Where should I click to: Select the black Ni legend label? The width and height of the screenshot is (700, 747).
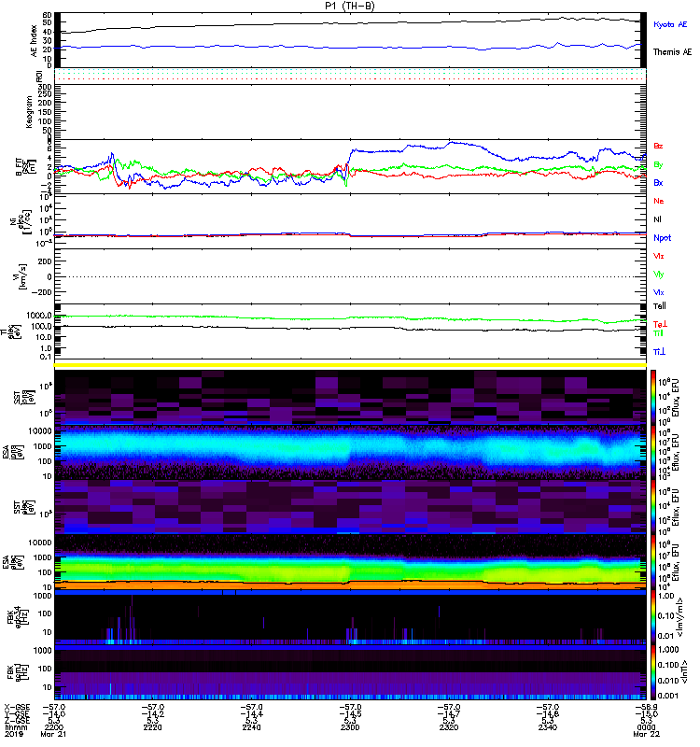coord(657,219)
